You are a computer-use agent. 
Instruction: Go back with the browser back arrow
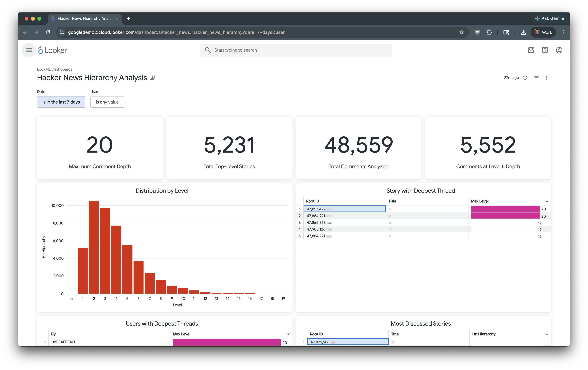click(25, 32)
